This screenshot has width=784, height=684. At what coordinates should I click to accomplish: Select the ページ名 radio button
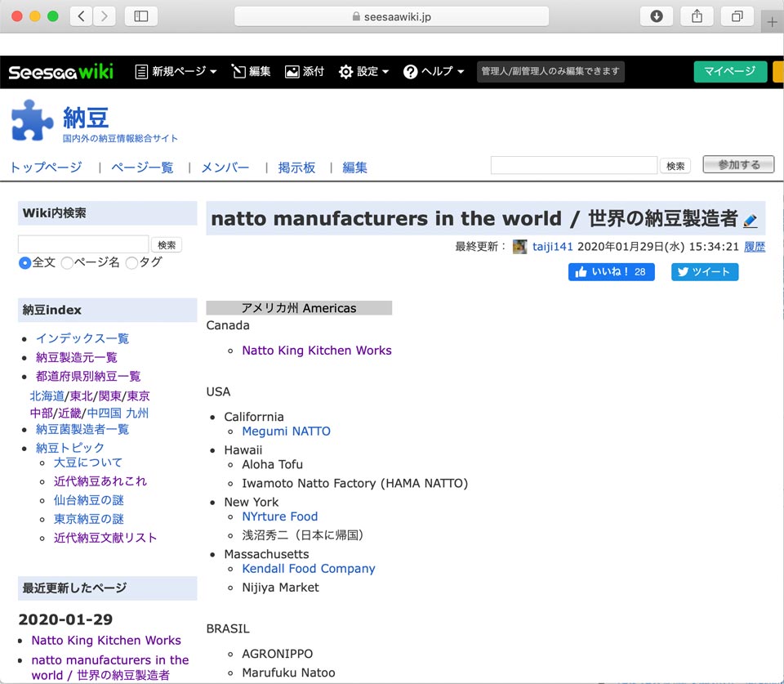point(67,262)
